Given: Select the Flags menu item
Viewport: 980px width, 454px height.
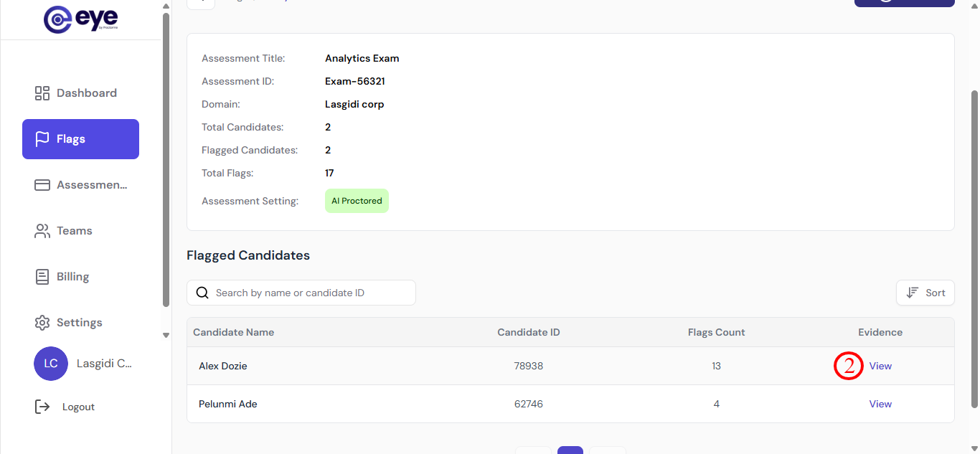Looking at the screenshot, I should [x=80, y=139].
